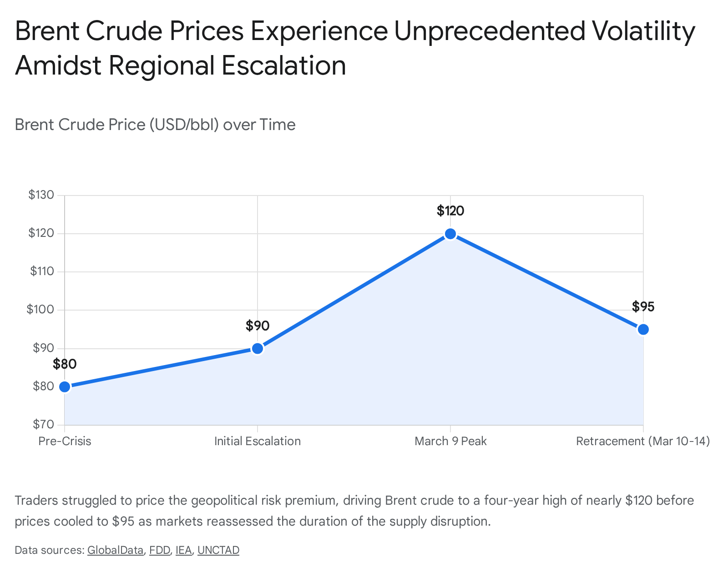Click the $70 y-axis tick label

43,425
